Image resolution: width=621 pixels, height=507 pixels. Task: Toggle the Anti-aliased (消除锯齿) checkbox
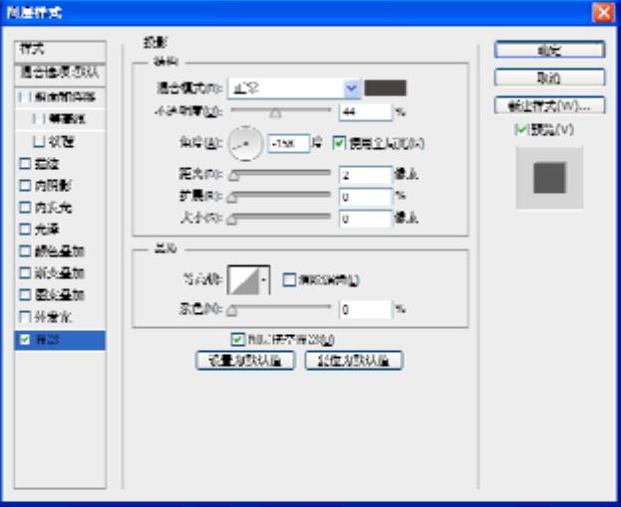(289, 280)
